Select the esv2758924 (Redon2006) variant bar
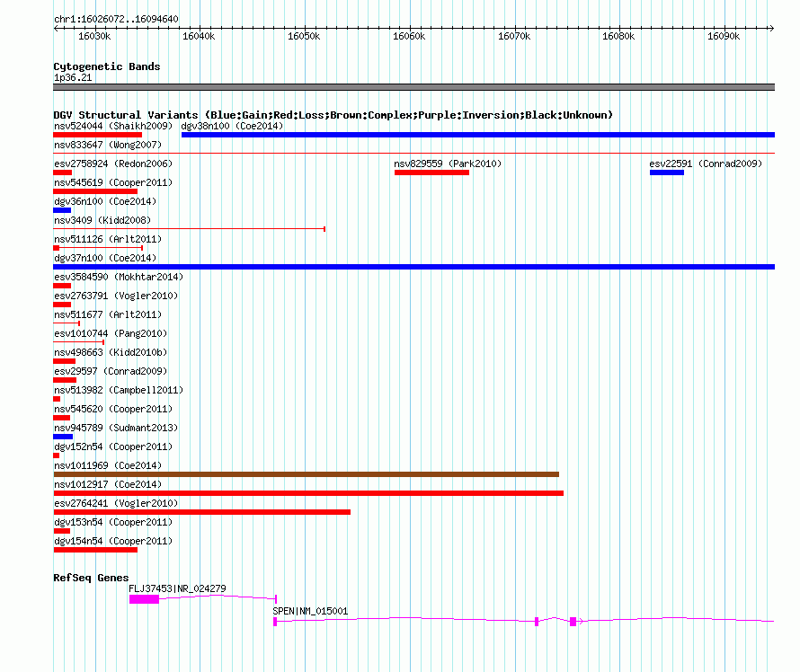The width and height of the screenshot is (800, 672). (62, 172)
